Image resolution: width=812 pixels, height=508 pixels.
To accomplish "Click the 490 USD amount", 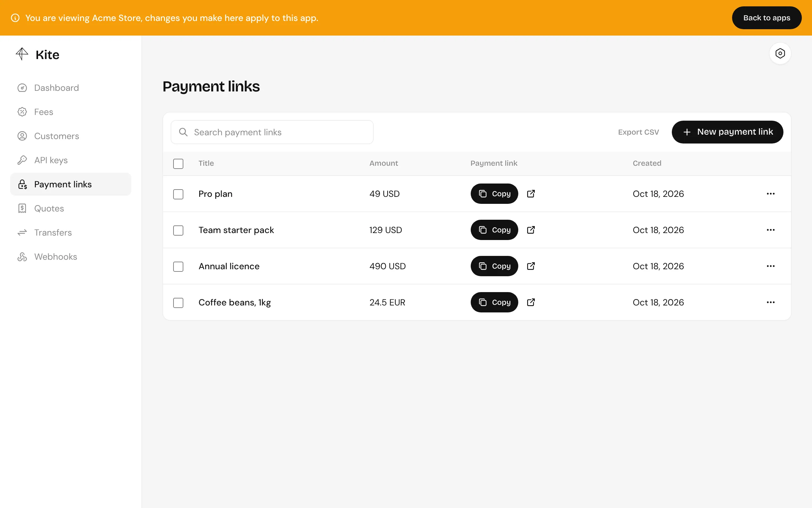I will click(x=388, y=266).
